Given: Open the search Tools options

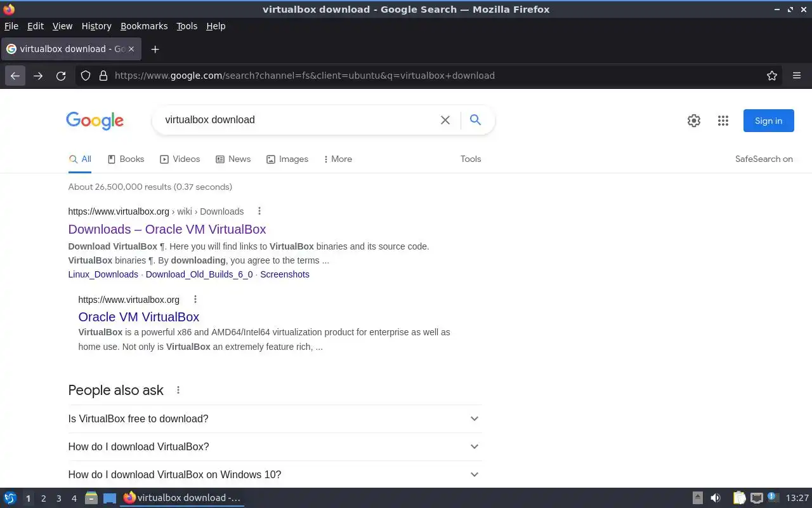Looking at the screenshot, I should click(x=471, y=159).
